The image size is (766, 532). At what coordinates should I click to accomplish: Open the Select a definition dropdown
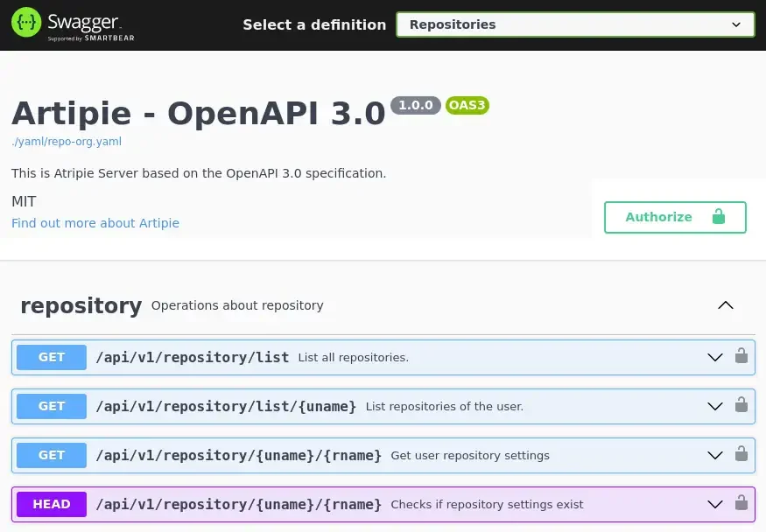(575, 24)
